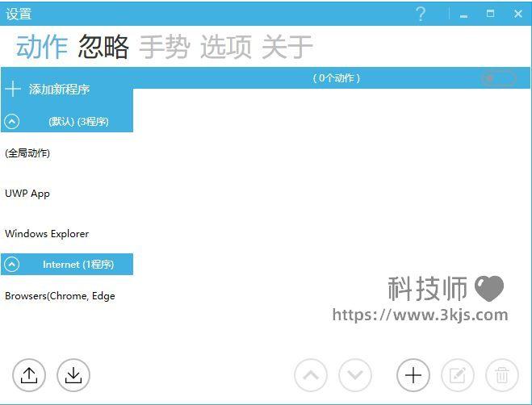Screen dimensions: 532x405
Task: Click the edit action pencil icon
Action: click(x=458, y=375)
